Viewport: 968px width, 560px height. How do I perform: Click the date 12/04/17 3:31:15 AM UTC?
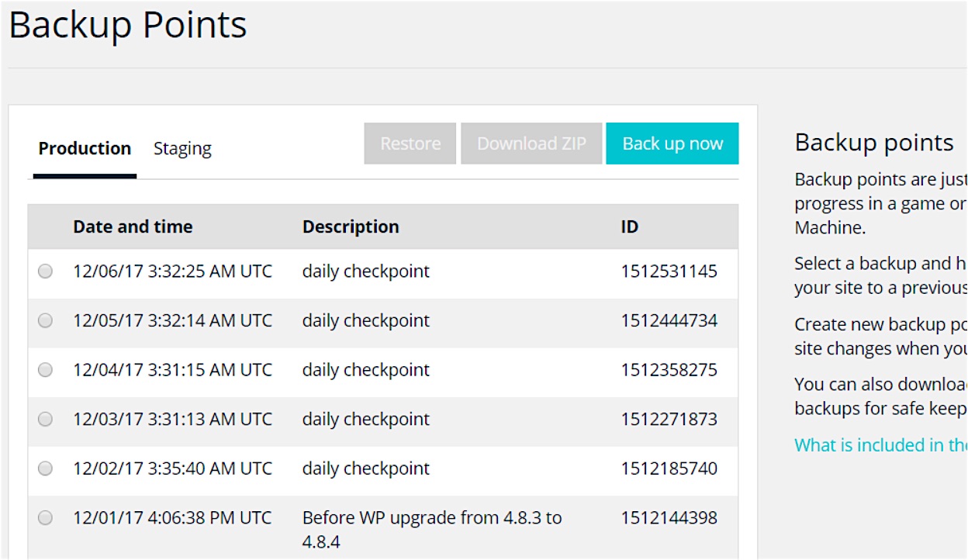[x=173, y=370]
